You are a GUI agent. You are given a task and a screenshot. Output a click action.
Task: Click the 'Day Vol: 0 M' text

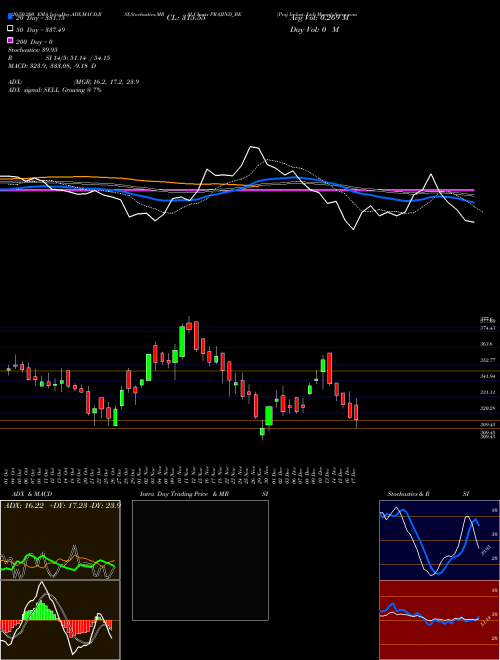tap(314, 29)
